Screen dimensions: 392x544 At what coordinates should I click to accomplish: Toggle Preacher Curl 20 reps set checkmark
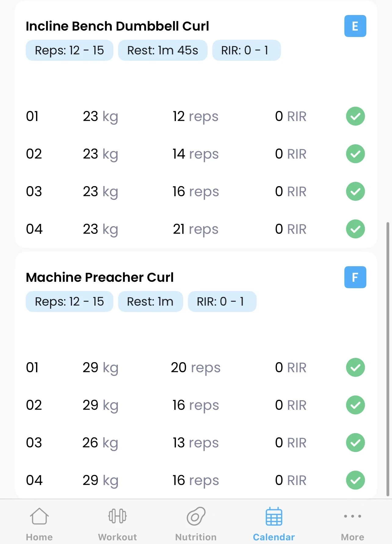tap(355, 367)
